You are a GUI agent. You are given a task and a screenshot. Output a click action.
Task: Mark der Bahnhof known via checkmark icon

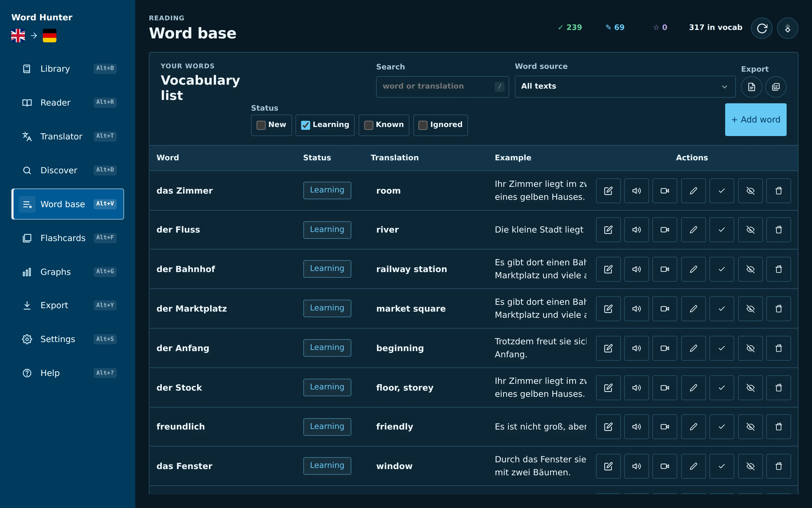click(x=722, y=269)
